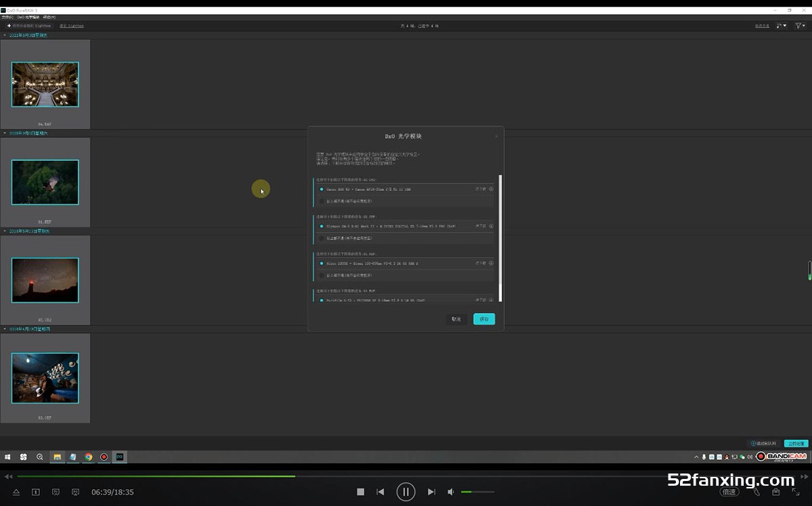This screenshot has width=812, height=506.
Task: Collapse the 2018 date group
Action: 5,329
